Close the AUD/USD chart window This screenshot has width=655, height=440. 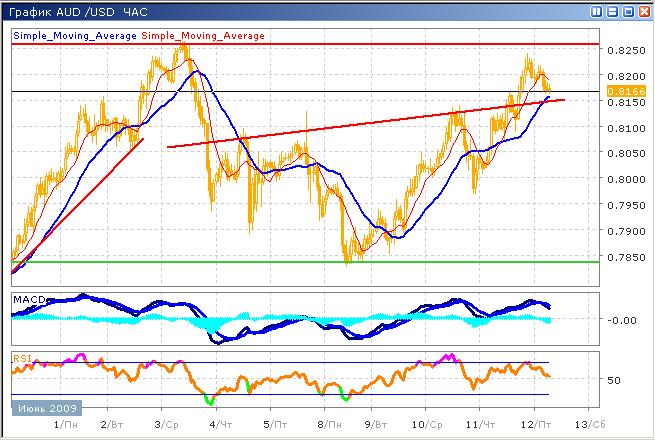(x=644, y=11)
